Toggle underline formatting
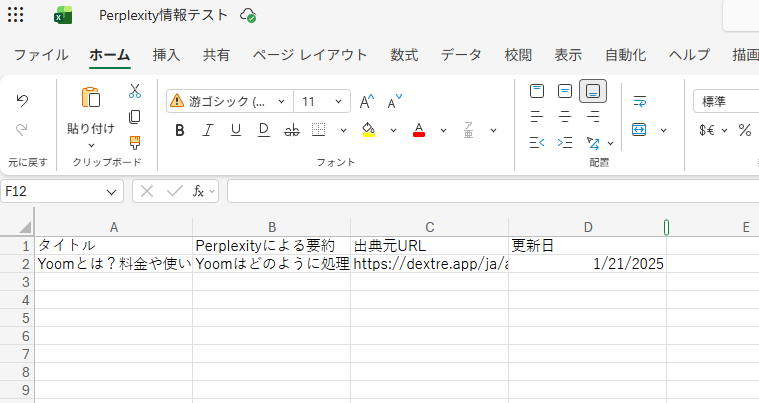Viewport: 759px width, 403px height. click(x=236, y=130)
